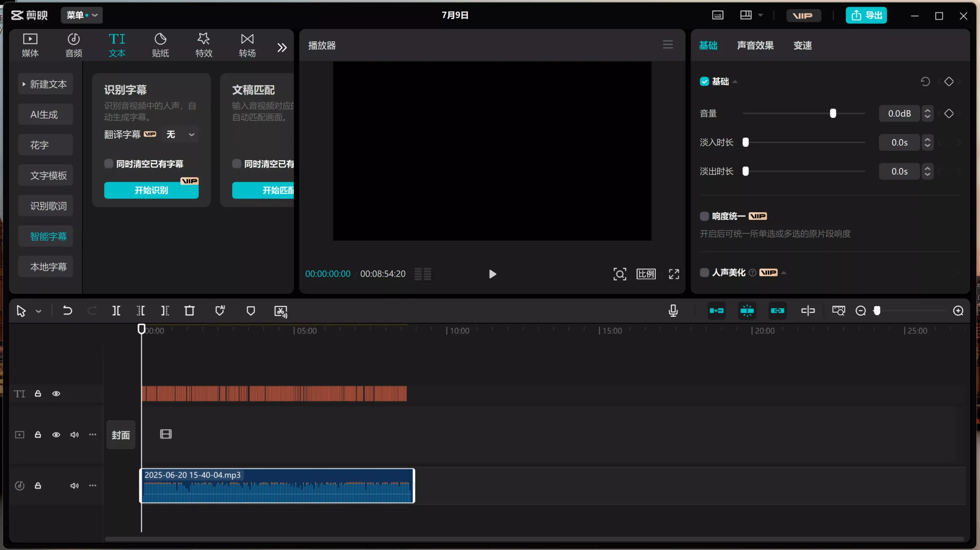
Task: Expand more tabs with double chevron
Action: [x=282, y=47]
